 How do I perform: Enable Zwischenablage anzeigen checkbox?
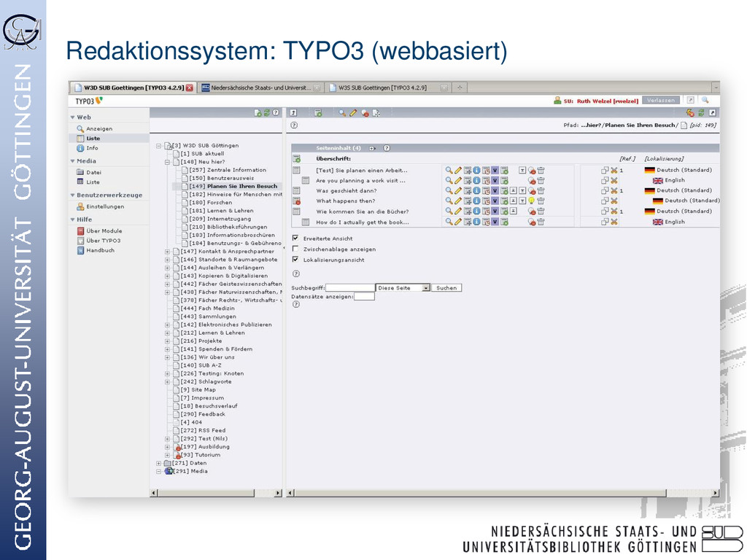295,249
